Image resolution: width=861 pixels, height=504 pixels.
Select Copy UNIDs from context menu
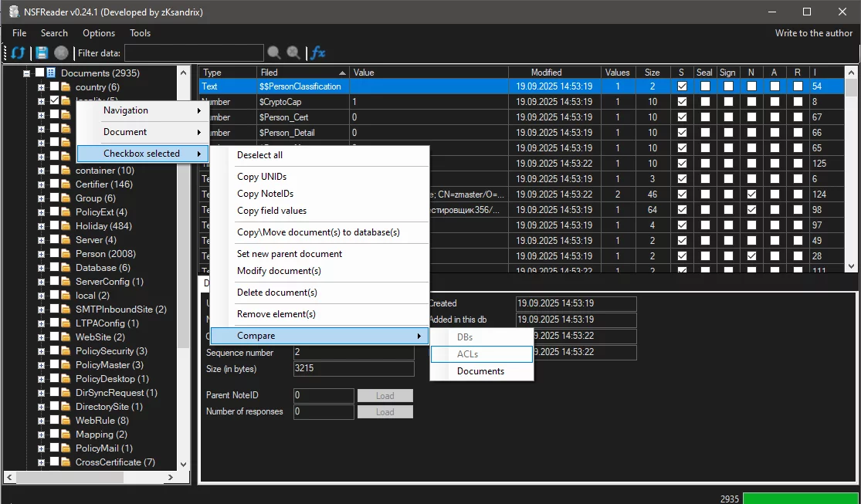[262, 177]
